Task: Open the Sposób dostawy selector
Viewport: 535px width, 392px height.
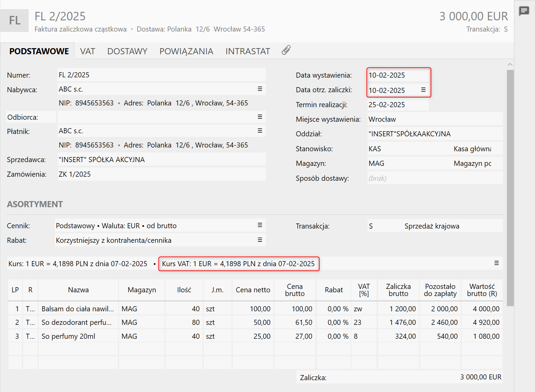Action: [435, 178]
